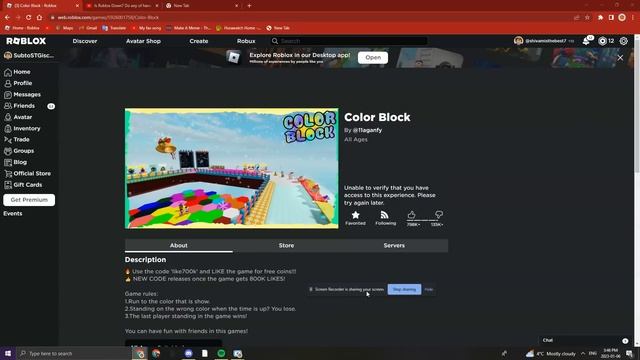Image resolution: width=640 pixels, height=360 pixels.
Task: Open the notifications bell
Action: pos(586,41)
